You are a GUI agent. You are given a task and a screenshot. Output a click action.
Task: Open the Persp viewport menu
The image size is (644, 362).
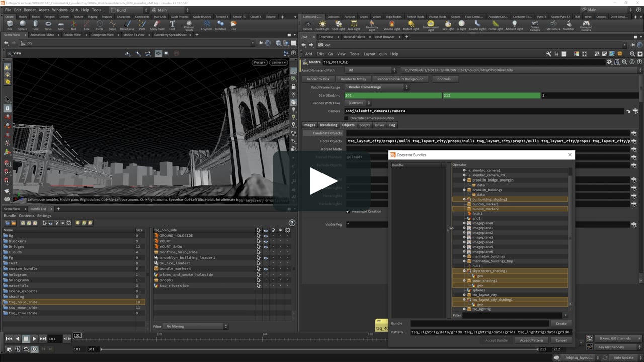pyautogui.click(x=259, y=62)
